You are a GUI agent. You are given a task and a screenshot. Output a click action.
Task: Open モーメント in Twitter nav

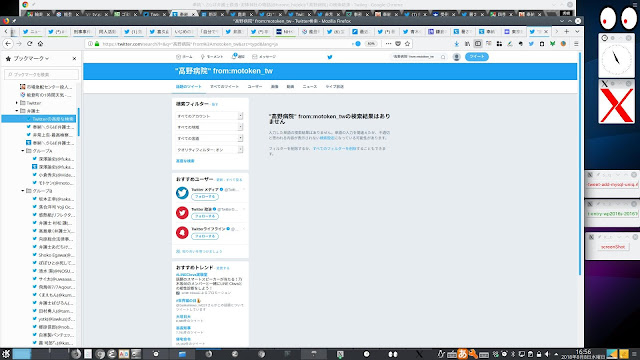tap(212, 57)
